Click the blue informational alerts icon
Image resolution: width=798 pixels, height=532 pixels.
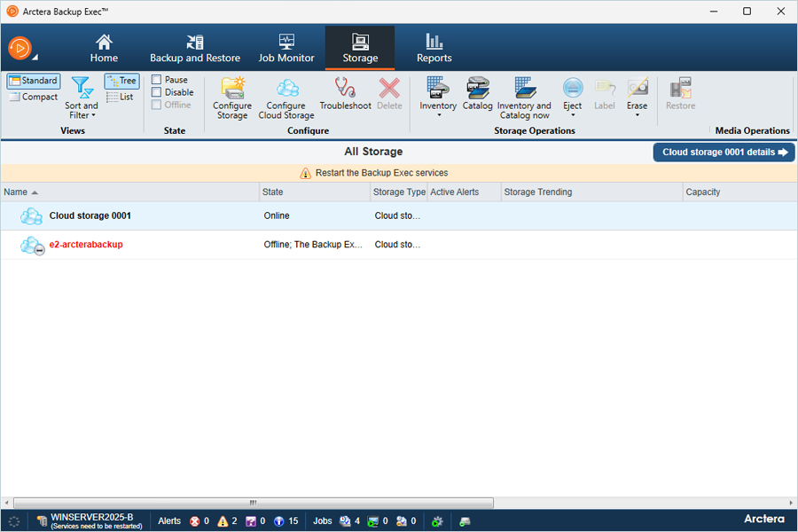pyautogui.click(x=279, y=521)
